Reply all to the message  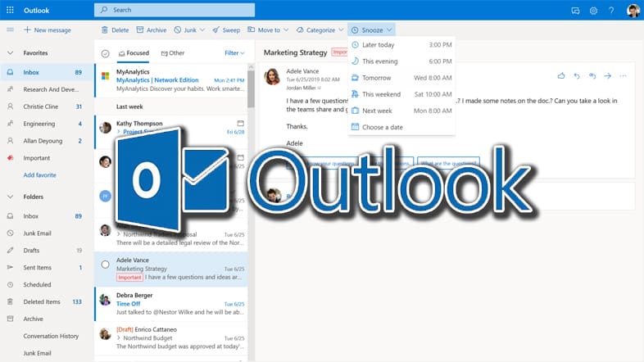592,76
